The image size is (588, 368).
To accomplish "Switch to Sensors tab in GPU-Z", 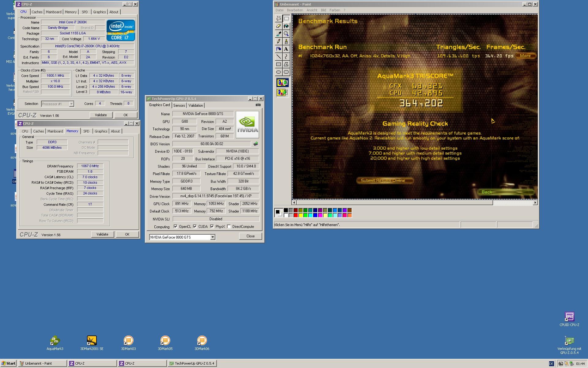I will [179, 105].
